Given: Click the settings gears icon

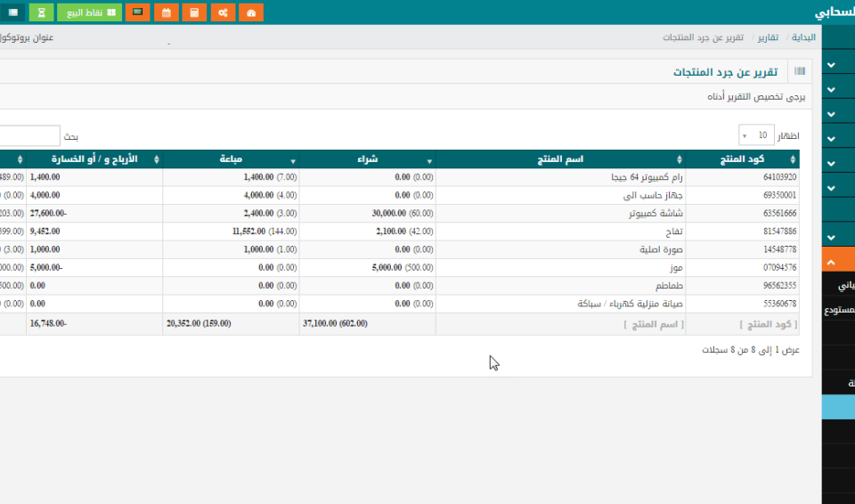Looking at the screenshot, I should (x=224, y=12).
